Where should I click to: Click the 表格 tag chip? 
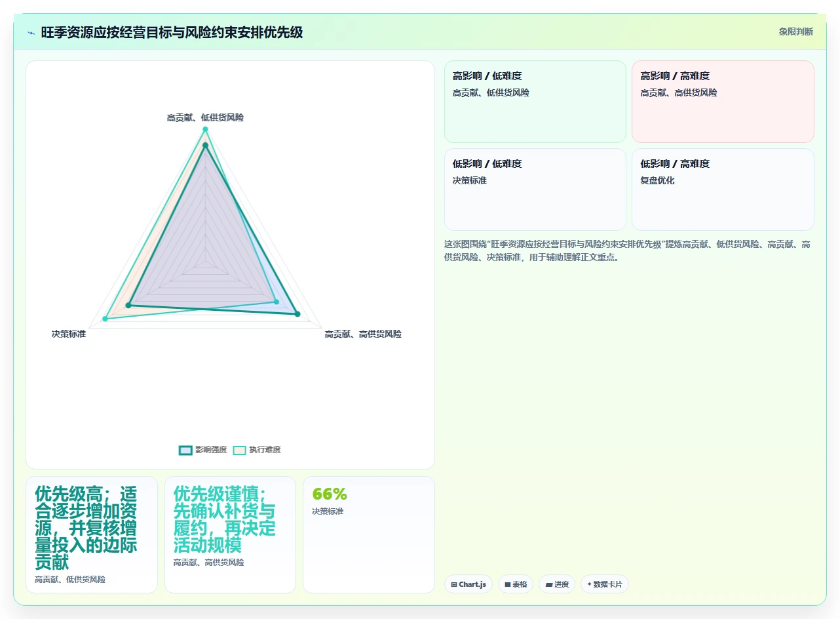tap(516, 584)
